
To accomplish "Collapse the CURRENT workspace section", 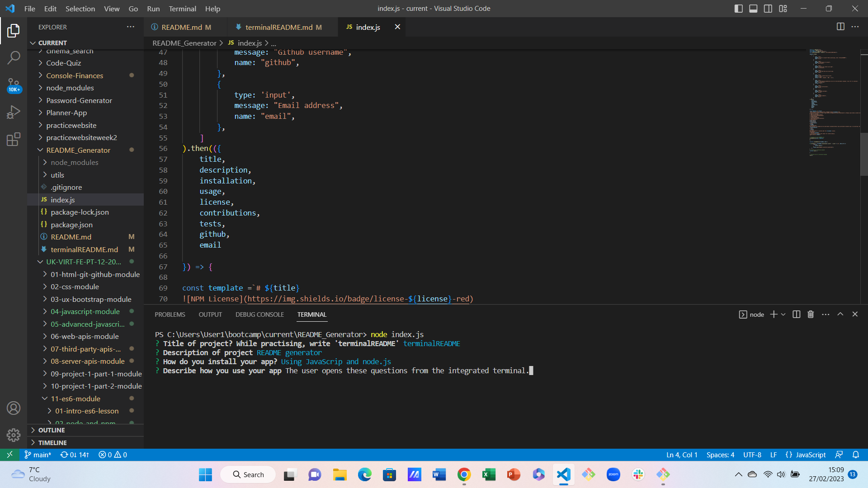I will pos(85,43).
